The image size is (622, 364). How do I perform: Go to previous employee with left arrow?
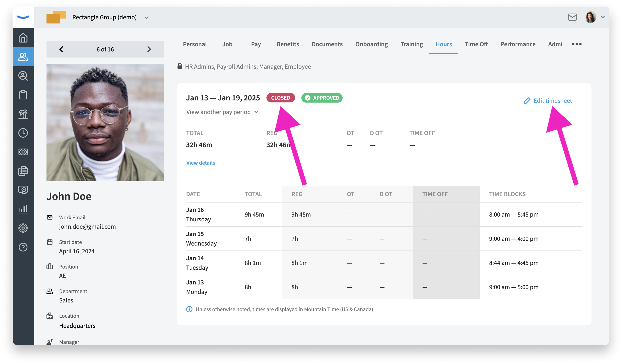point(61,49)
